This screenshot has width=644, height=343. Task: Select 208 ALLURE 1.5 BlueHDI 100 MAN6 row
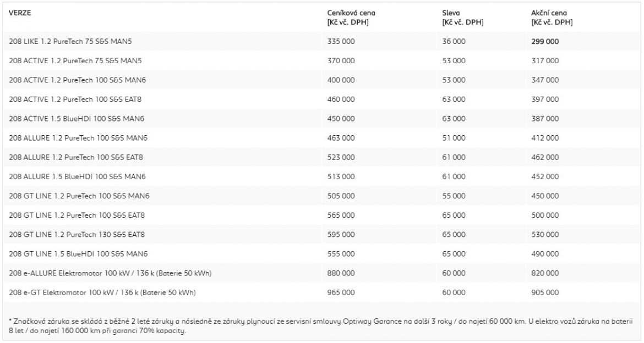[321, 176]
